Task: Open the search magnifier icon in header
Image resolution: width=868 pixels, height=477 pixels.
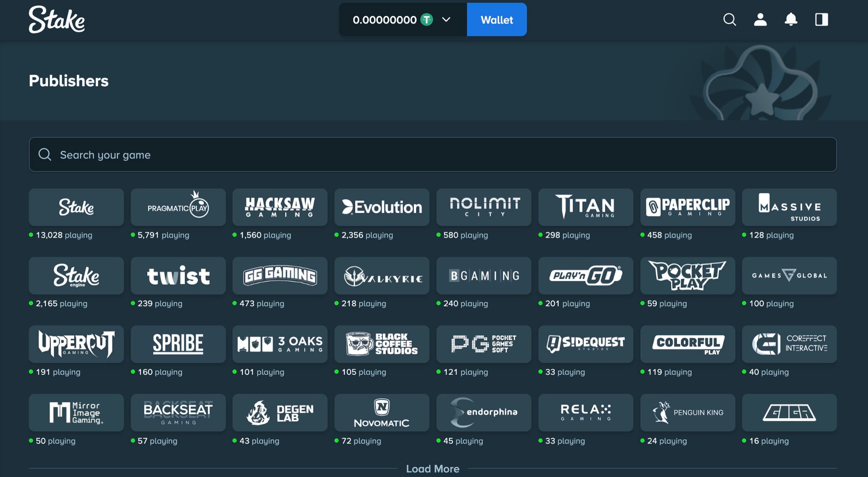Action: pyautogui.click(x=729, y=20)
